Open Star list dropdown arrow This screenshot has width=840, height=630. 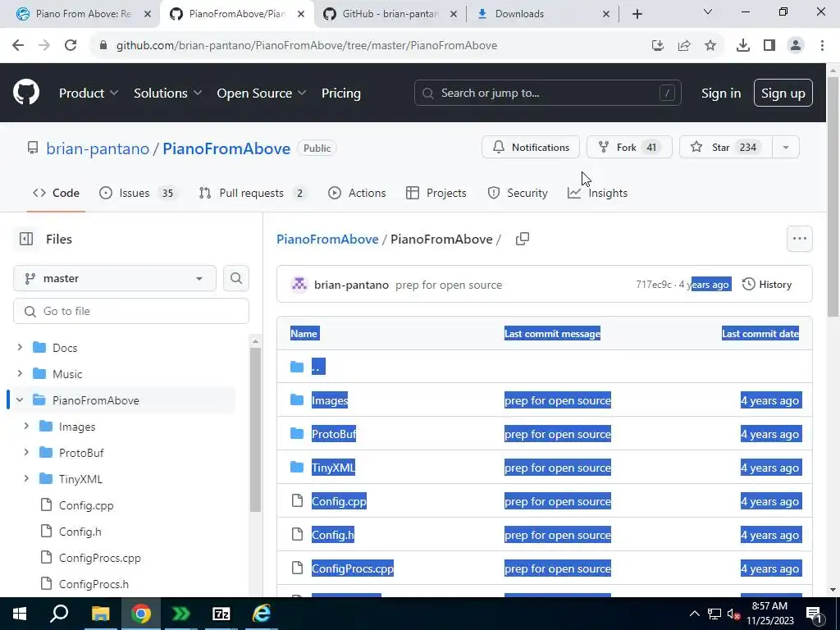point(785,148)
